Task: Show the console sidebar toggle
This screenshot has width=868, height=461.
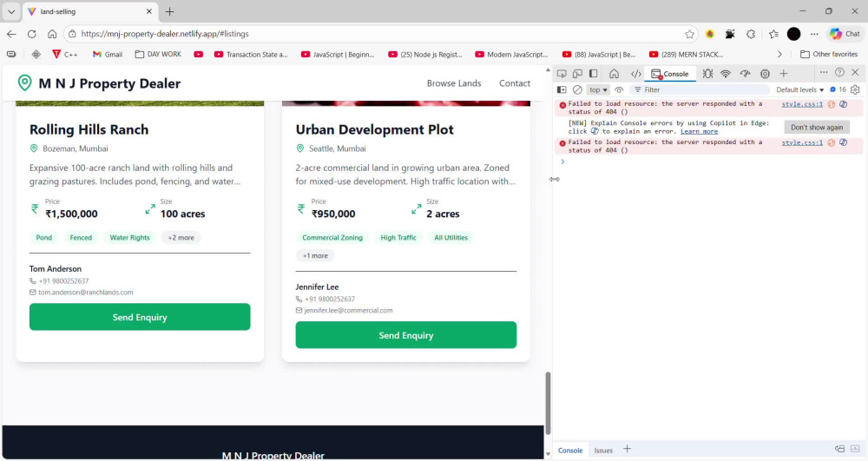Action: coord(562,89)
